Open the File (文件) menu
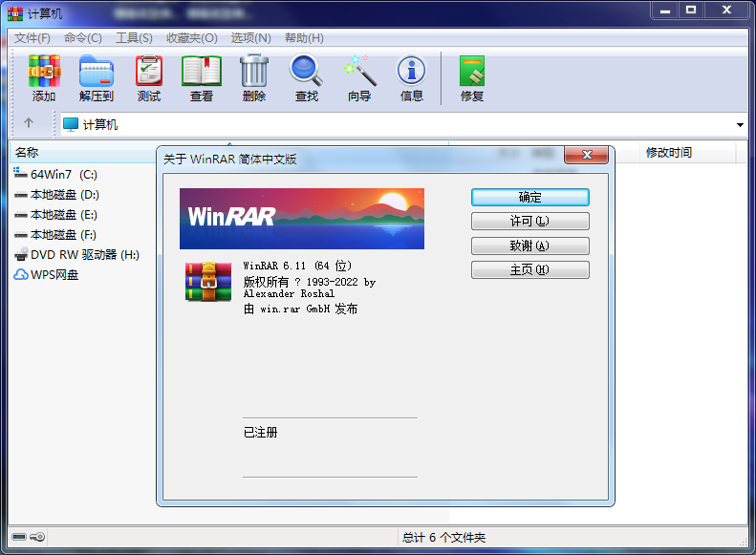Viewport: 756px width, 555px height. [32, 37]
